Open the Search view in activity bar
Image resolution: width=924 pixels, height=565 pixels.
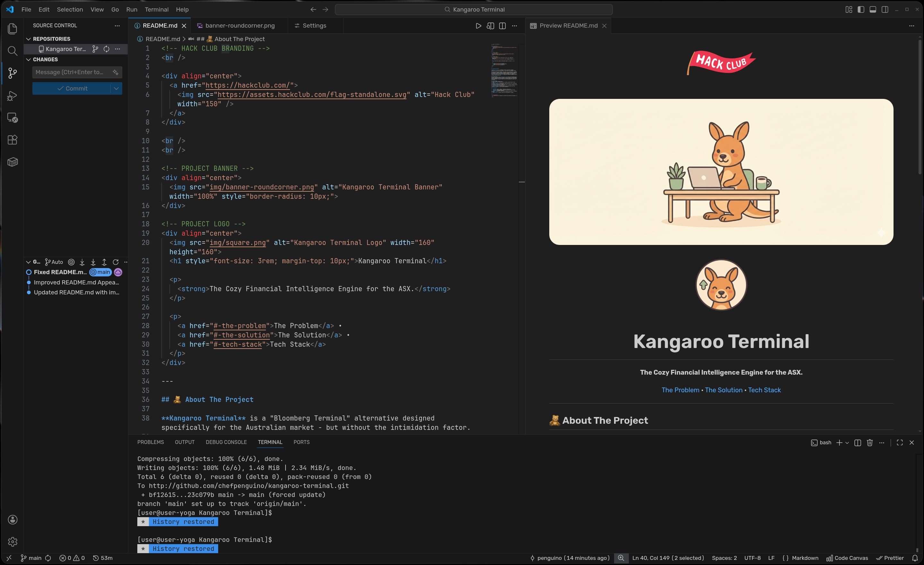(x=13, y=51)
